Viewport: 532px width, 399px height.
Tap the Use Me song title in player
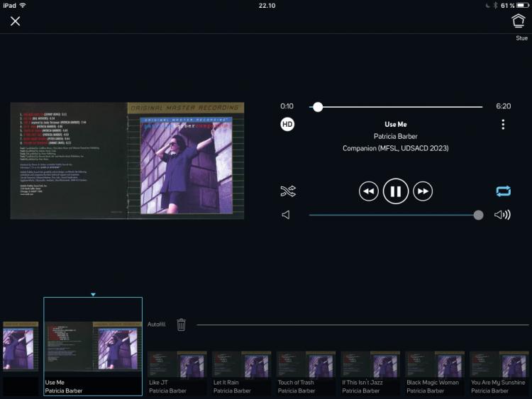[396, 125]
